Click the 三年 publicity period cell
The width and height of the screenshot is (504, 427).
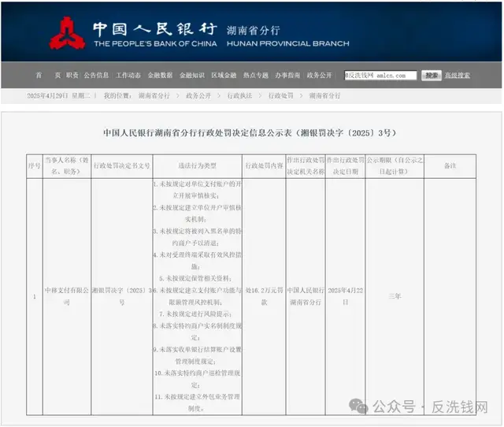click(x=395, y=296)
